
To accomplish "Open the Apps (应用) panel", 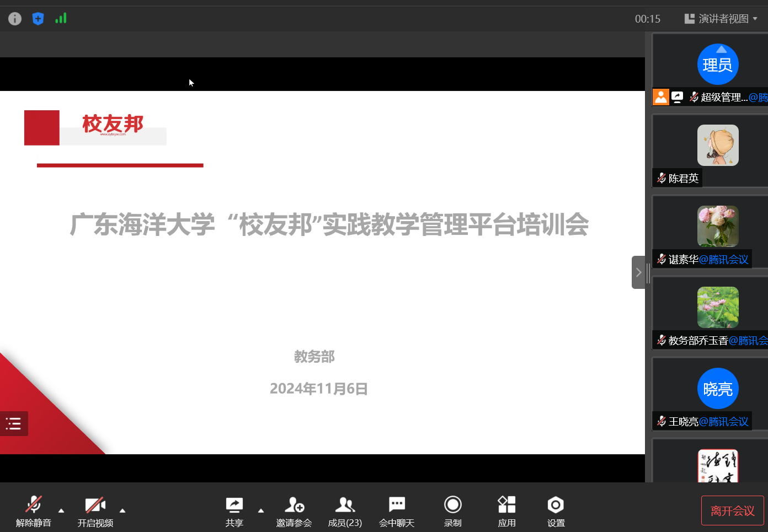I will tap(506, 511).
